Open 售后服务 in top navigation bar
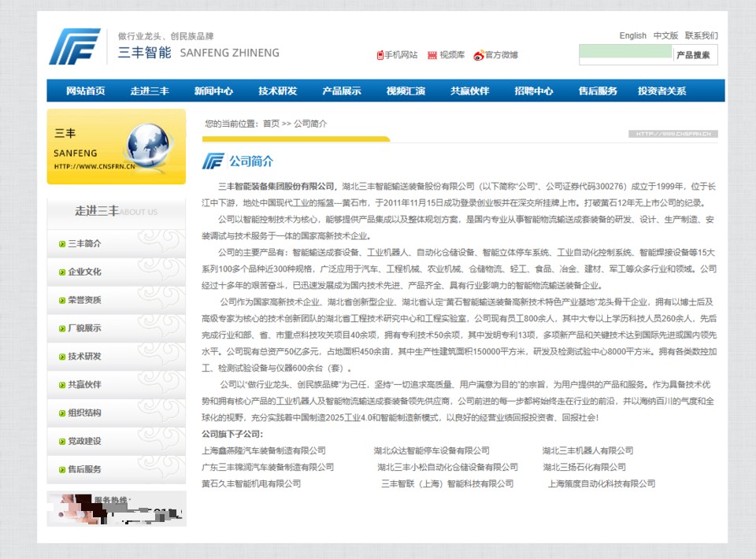756x559 pixels. [x=598, y=91]
